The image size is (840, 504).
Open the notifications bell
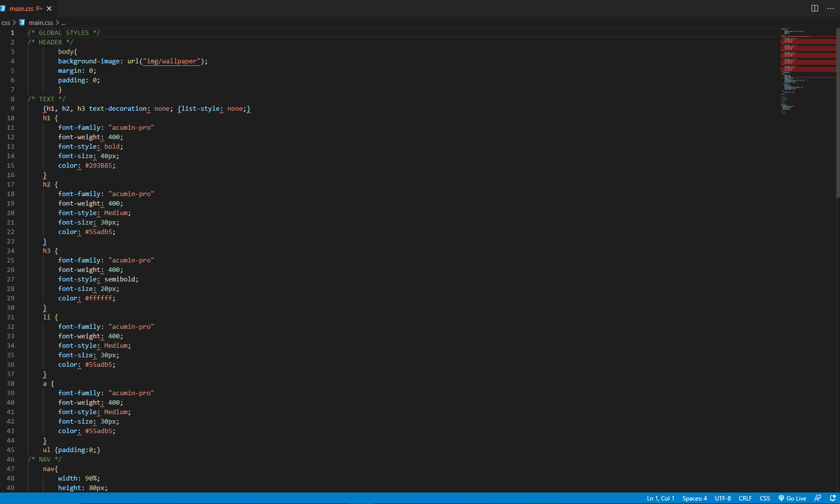pos(833,498)
